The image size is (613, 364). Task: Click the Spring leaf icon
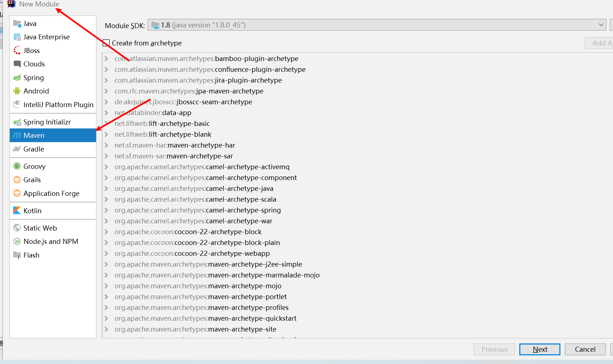(17, 78)
